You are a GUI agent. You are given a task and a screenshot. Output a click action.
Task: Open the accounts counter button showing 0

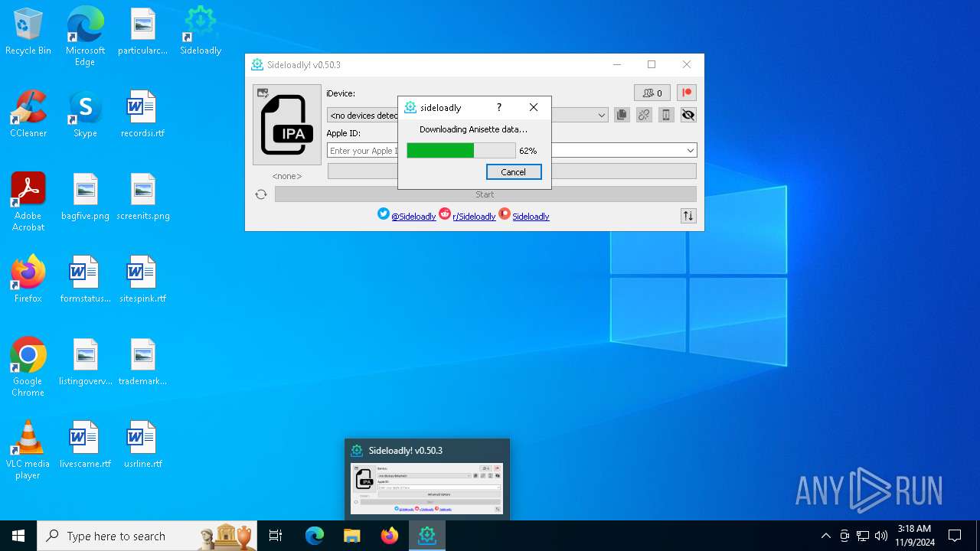pos(652,93)
